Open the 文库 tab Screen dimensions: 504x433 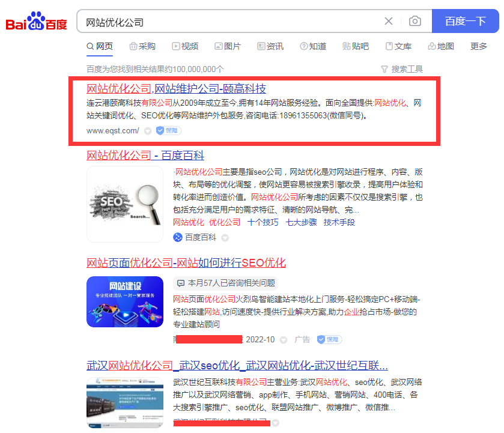(398, 47)
